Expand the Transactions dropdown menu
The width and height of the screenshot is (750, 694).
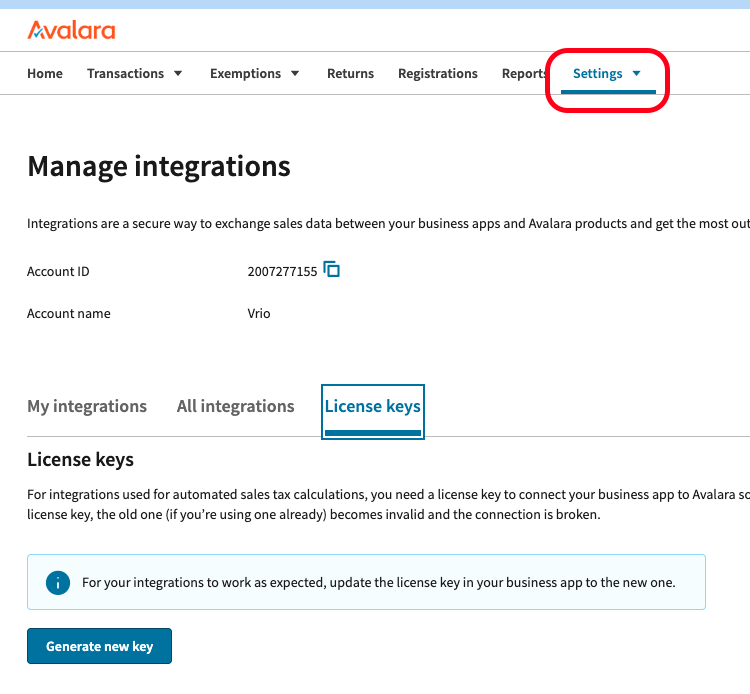pos(134,74)
